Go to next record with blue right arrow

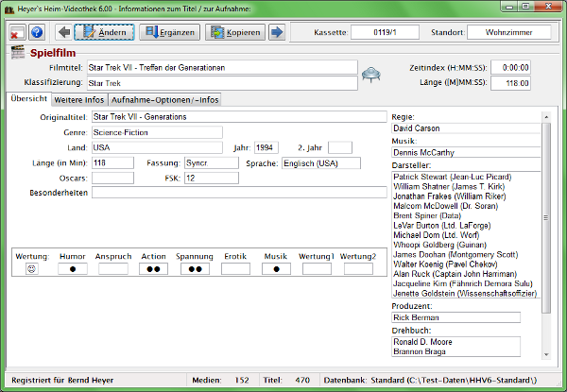click(277, 33)
